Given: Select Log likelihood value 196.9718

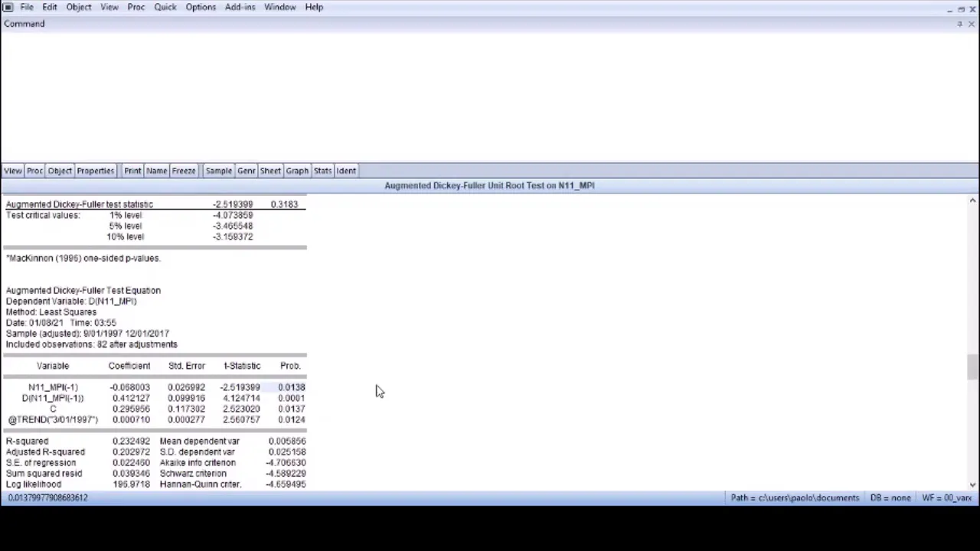Looking at the screenshot, I should 131,484.
